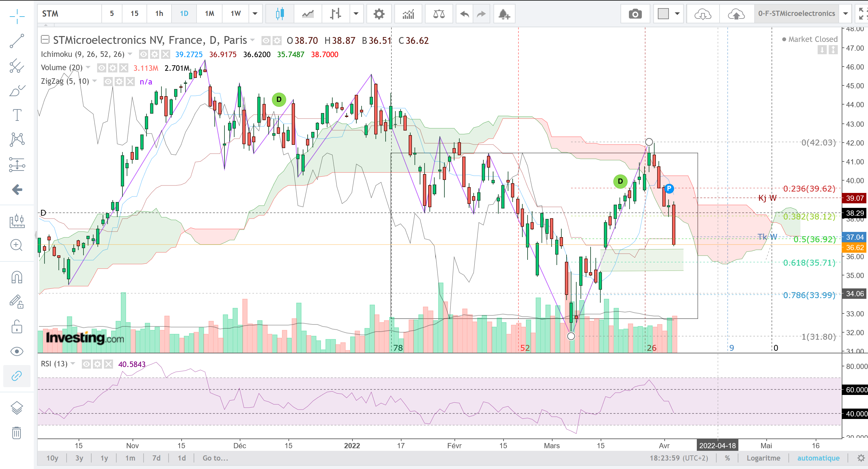
Task: Toggle the Logaritme scale option
Action: pyautogui.click(x=763, y=458)
